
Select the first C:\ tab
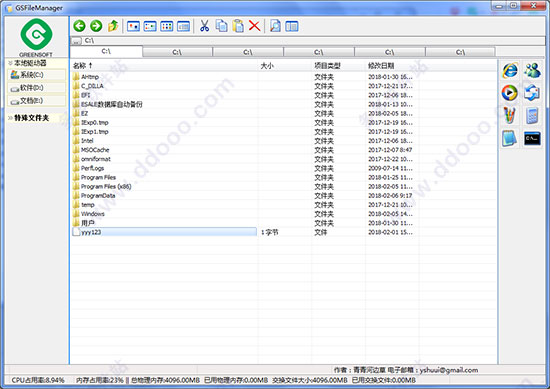click(x=106, y=52)
